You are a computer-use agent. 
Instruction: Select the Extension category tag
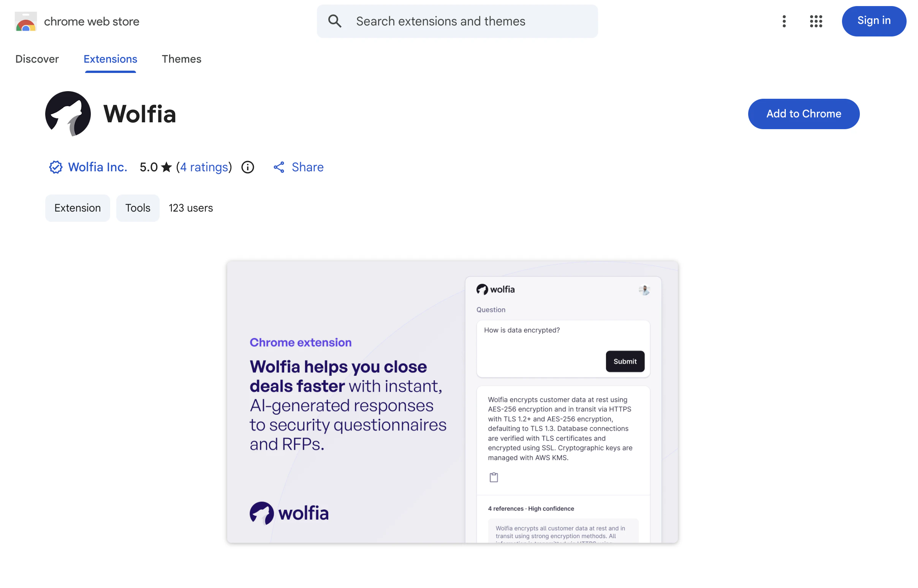pyautogui.click(x=77, y=208)
